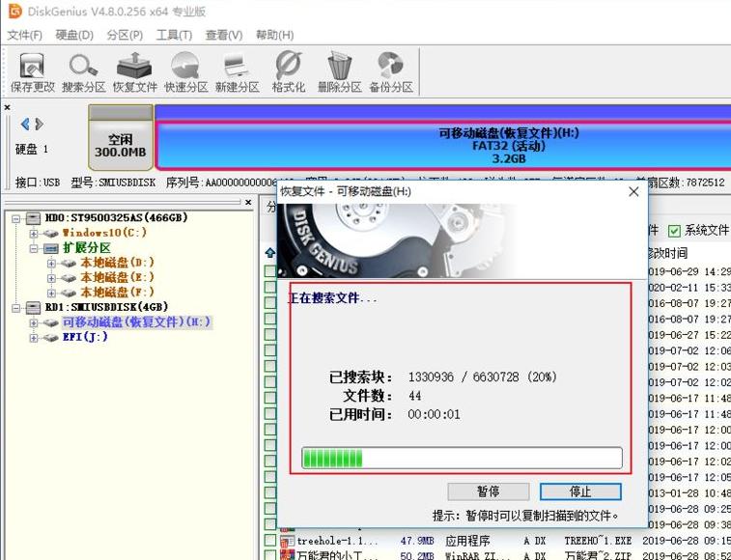The width and height of the screenshot is (731, 560).
Task: Select RD1:SMIUSBDISK(4GB) in the tree
Action: click(106, 307)
